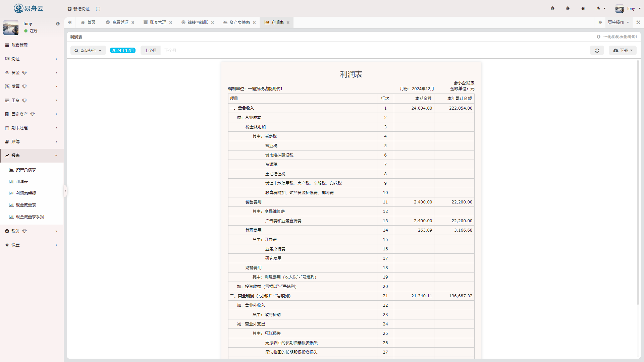
Task: Click the refresh/sync icon
Action: click(597, 50)
